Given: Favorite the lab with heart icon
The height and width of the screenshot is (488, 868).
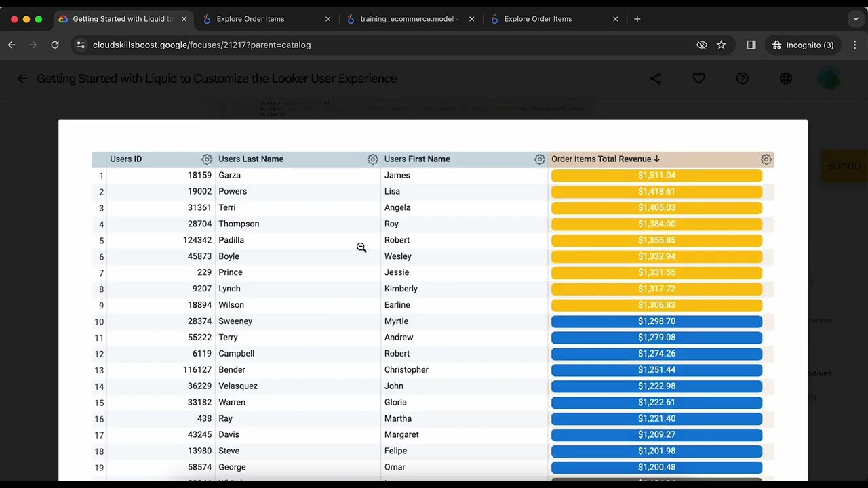Looking at the screenshot, I should tap(699, 79).
